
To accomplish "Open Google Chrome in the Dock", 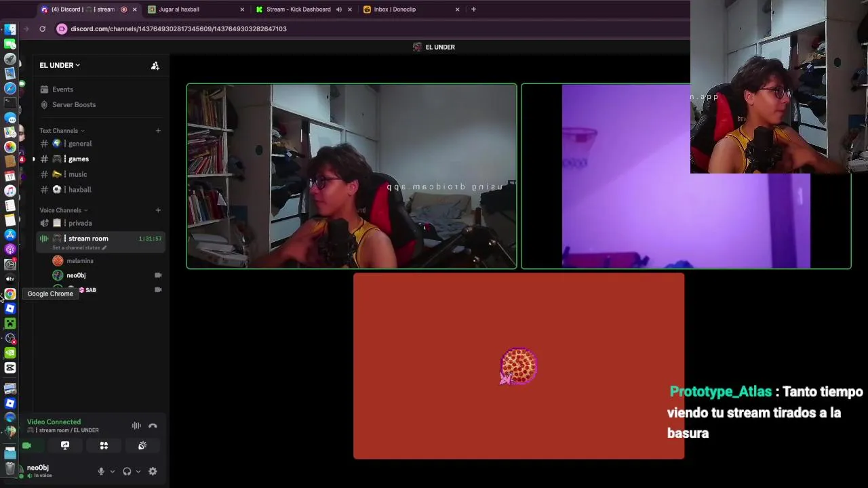I will (x=10, y=293).
